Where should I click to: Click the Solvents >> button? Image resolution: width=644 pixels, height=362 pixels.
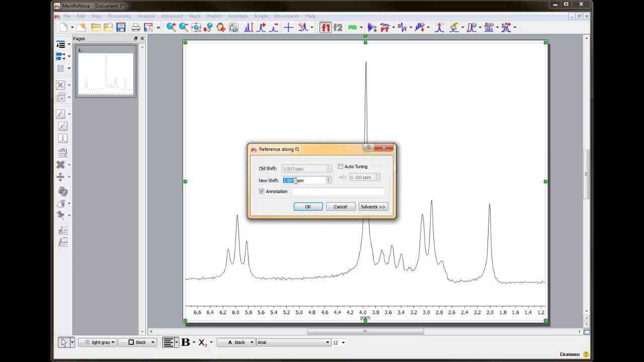pyautogui.click(x=373, y=207)
